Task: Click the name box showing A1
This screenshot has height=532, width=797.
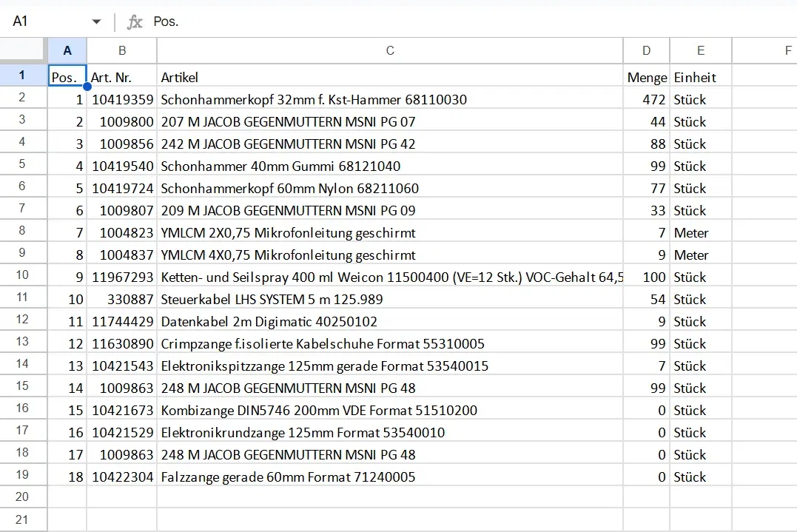Action: 44,21
